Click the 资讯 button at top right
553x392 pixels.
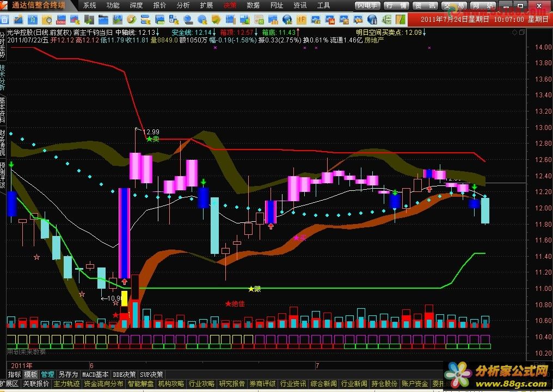tap(425, 5)
